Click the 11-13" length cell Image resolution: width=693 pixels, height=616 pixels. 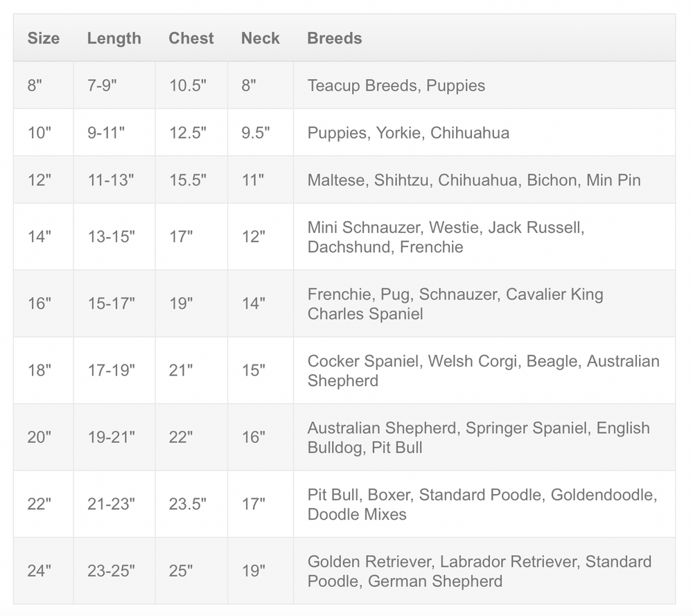tap(111, 179)
